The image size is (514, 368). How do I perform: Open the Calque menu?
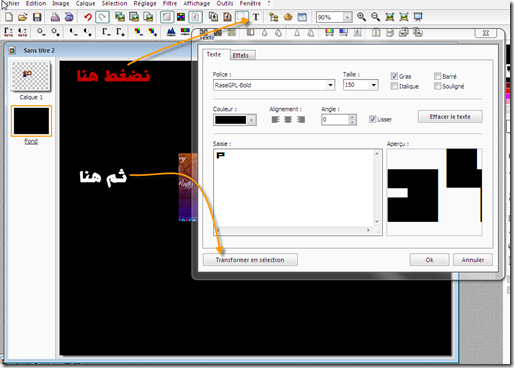[85, 4]
